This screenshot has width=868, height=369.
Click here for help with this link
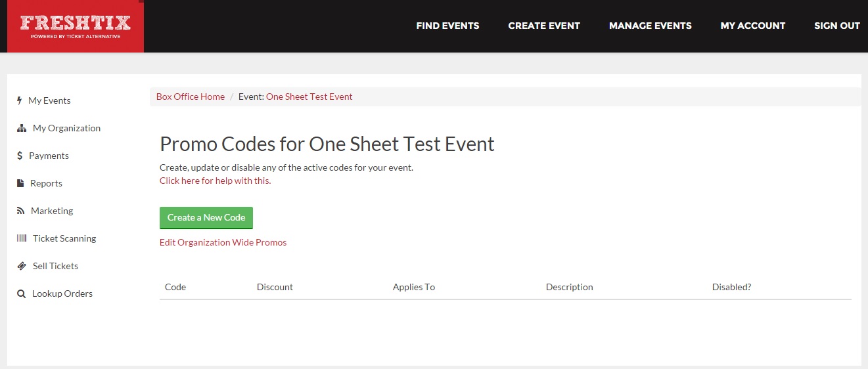coord(215,181)
